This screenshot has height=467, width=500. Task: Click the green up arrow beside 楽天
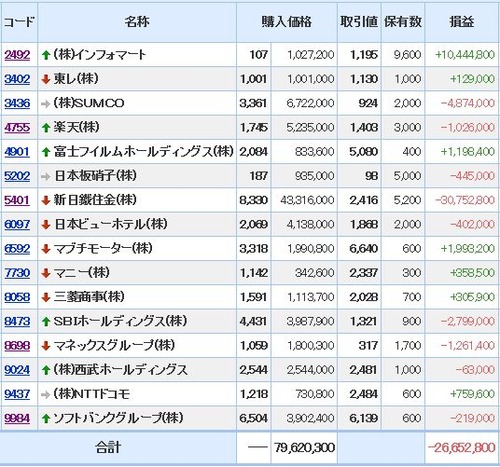pyautogui.click(x=46, y=128)
